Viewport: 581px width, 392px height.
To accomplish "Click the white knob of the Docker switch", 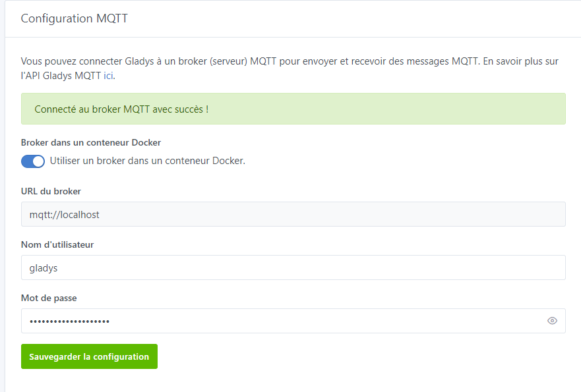I will tap(38, 161).
